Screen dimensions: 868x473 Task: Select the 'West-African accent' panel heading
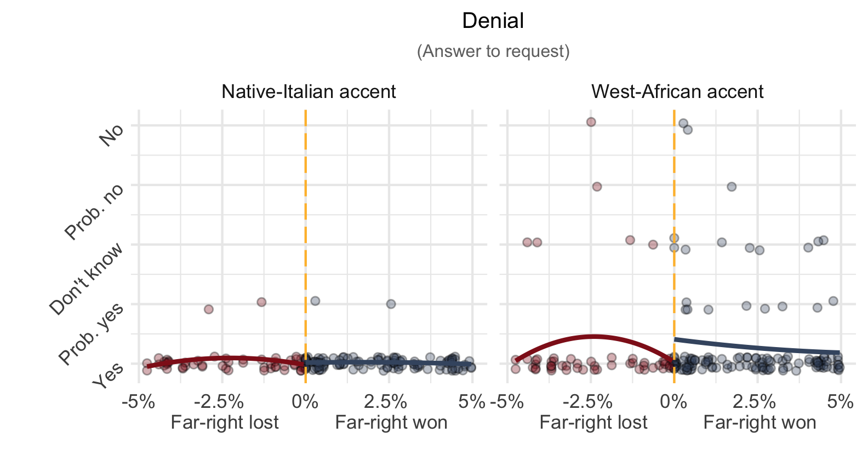677,91
